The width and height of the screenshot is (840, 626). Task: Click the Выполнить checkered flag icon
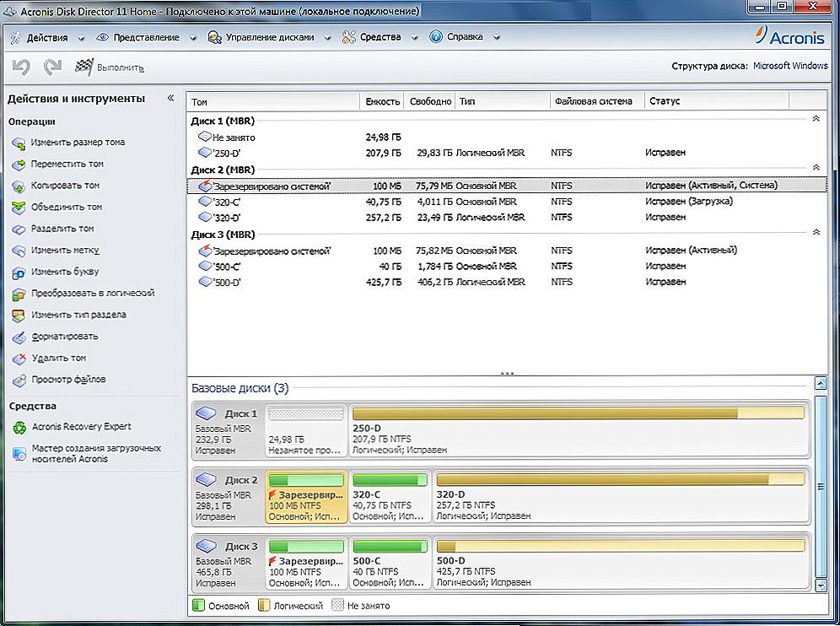[83, 67]
